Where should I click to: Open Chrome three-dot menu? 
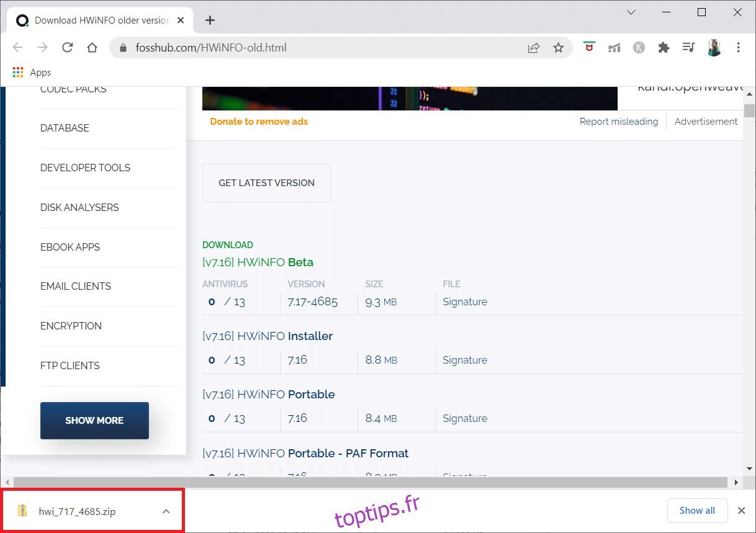738,48
